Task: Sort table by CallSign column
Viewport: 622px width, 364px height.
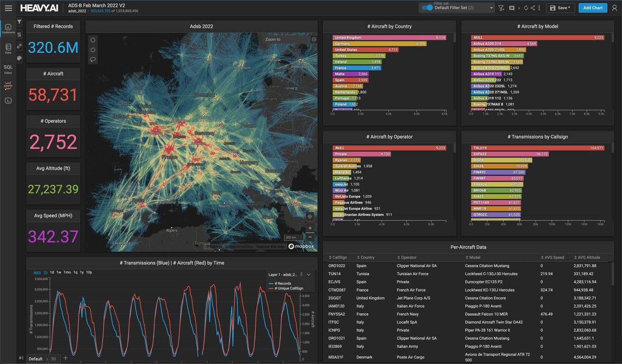Action: click(x=337, y=257)
